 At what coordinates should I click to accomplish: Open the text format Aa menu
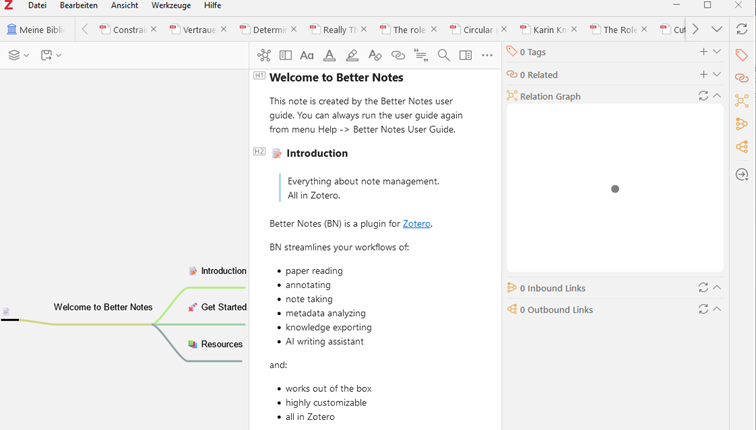point(307,55)
